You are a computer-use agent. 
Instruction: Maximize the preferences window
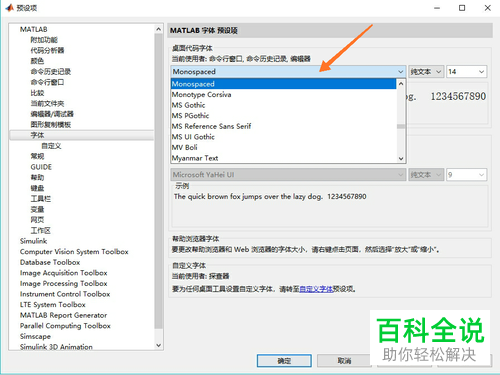click(x=462, y=8)
